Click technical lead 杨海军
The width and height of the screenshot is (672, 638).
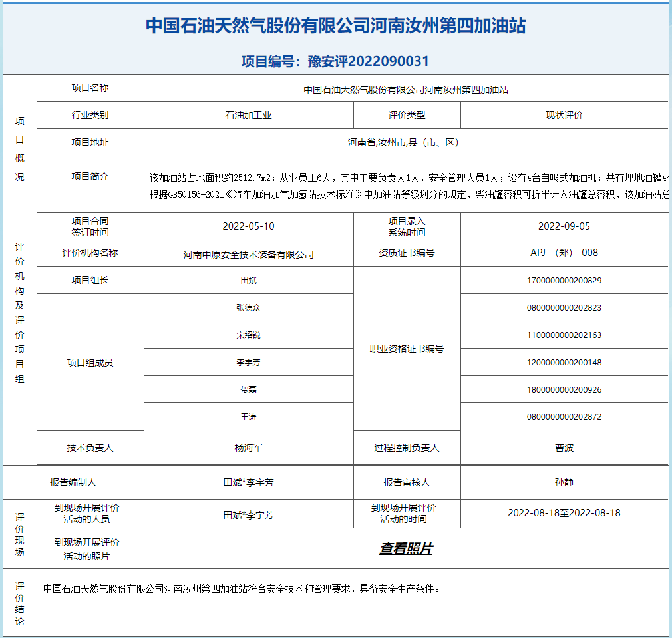click(248, 448)
